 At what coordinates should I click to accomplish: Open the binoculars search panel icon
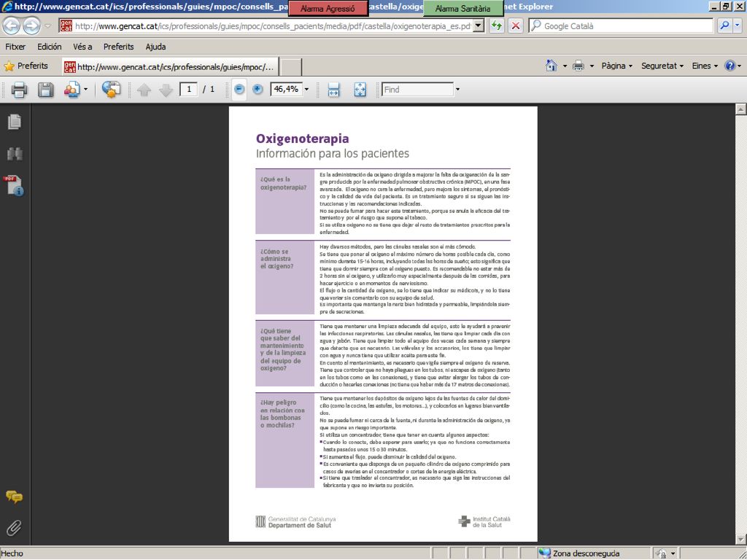[15, 153]
